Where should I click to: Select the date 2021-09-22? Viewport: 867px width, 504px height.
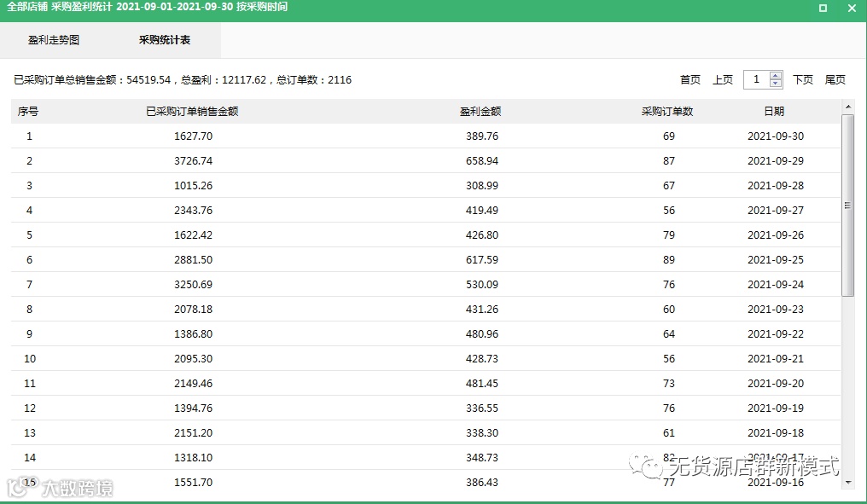[776, 333]
